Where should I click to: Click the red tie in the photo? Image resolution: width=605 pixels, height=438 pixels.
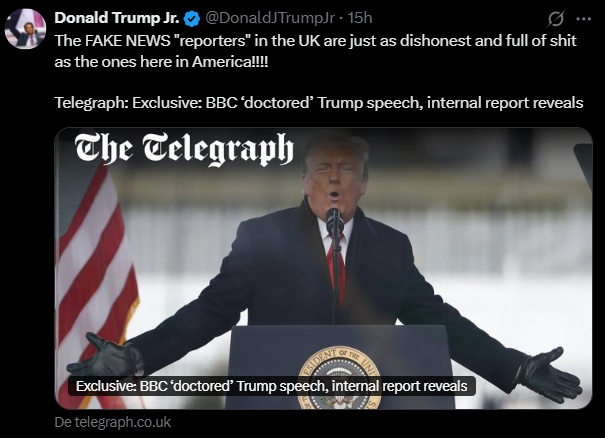(335, 268)
